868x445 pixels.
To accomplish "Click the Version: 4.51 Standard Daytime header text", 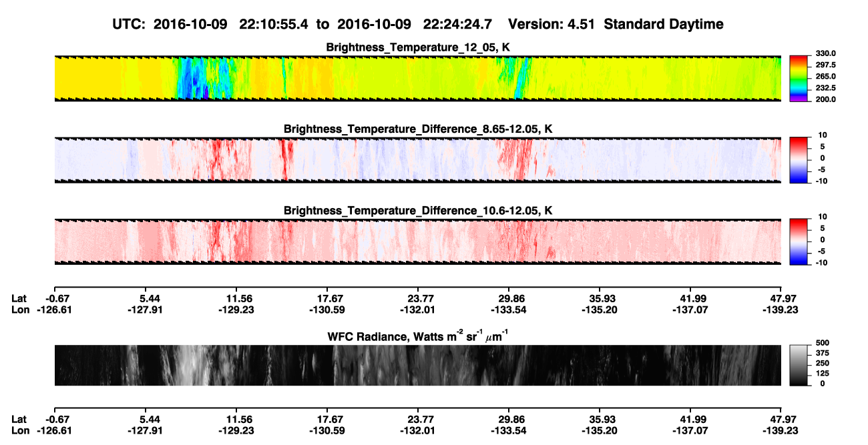I will click(616, 25).
